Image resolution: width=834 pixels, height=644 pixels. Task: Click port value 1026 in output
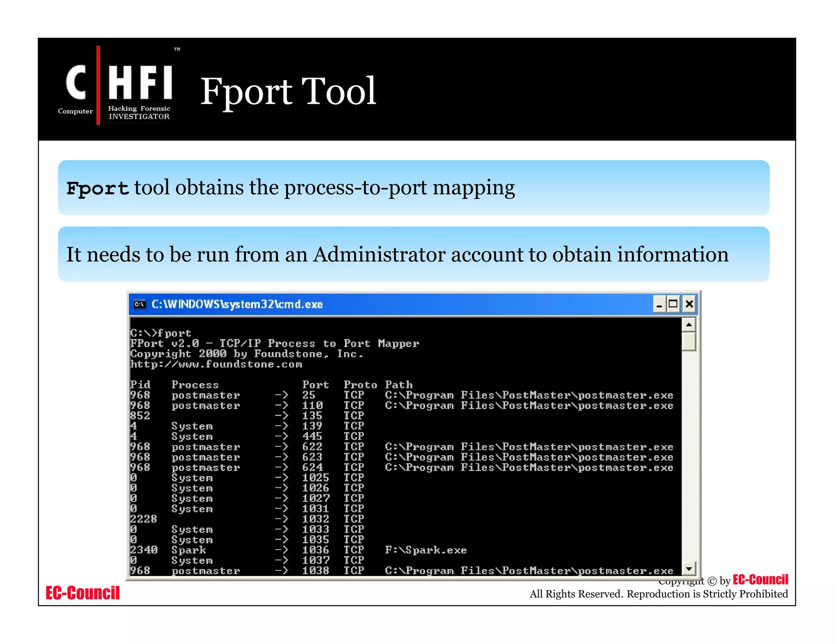316,488
